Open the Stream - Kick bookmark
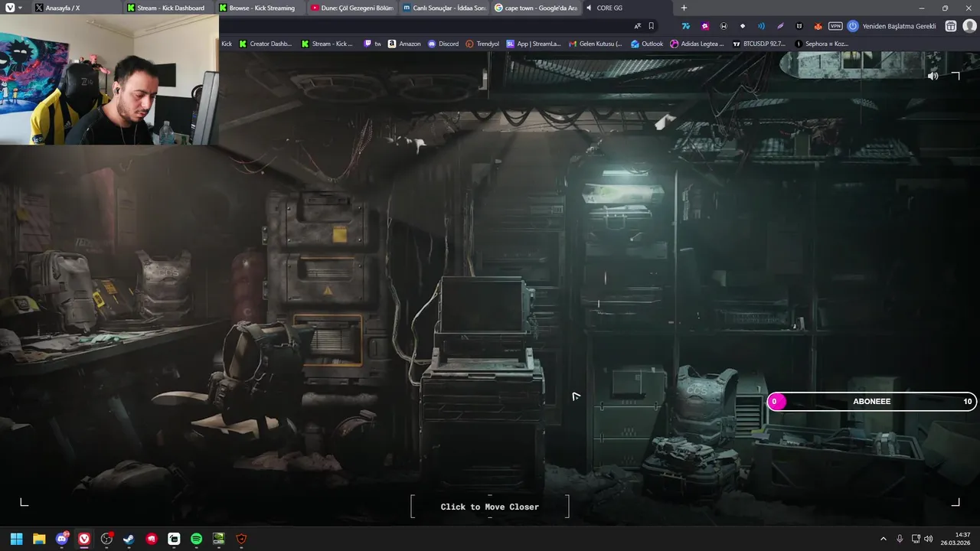The height and width of the screenshot is (551, 980). tap(327, 44)
